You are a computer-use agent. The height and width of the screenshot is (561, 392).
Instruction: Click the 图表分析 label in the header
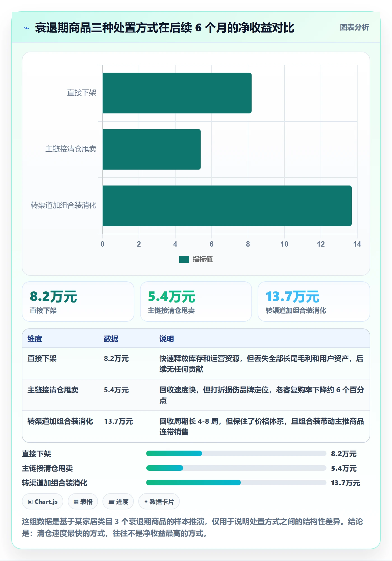pos(354,27)
